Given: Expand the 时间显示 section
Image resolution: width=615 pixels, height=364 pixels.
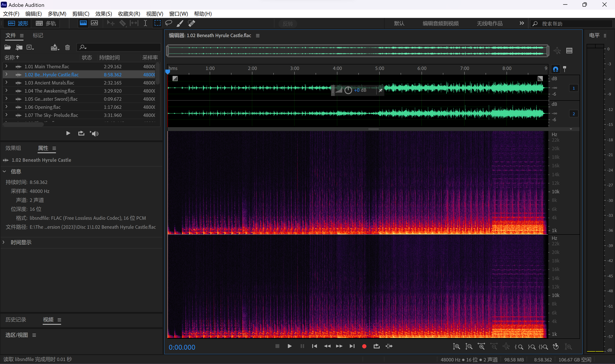Looking at the screenshot, I should point(4,242).
